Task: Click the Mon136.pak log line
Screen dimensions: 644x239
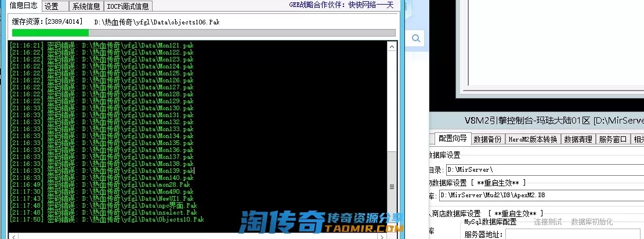Action: tap(101, 150)
